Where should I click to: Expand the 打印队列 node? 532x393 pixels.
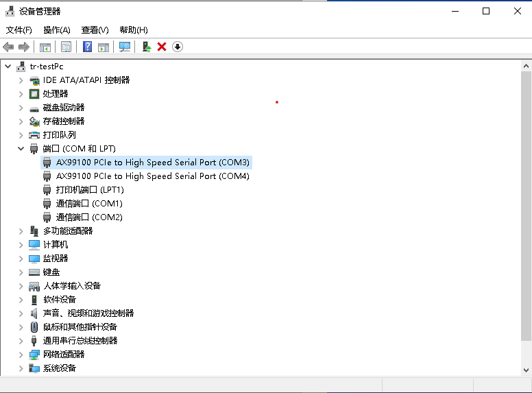coord(21,135)
